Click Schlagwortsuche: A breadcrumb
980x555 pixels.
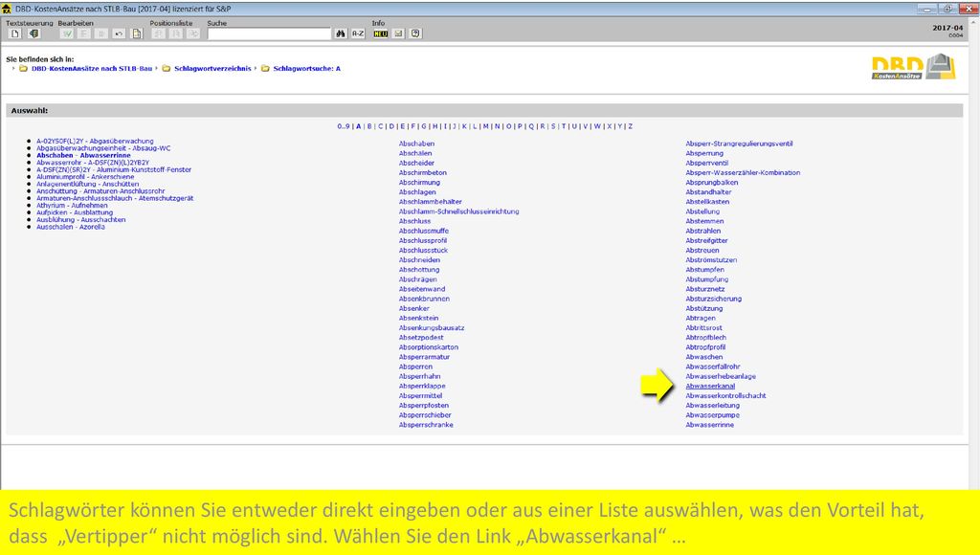pyautogui.click(x=307, y=69)
